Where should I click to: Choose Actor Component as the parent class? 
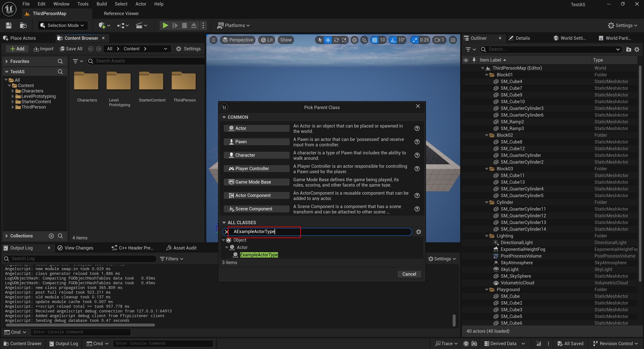(256, 196)
